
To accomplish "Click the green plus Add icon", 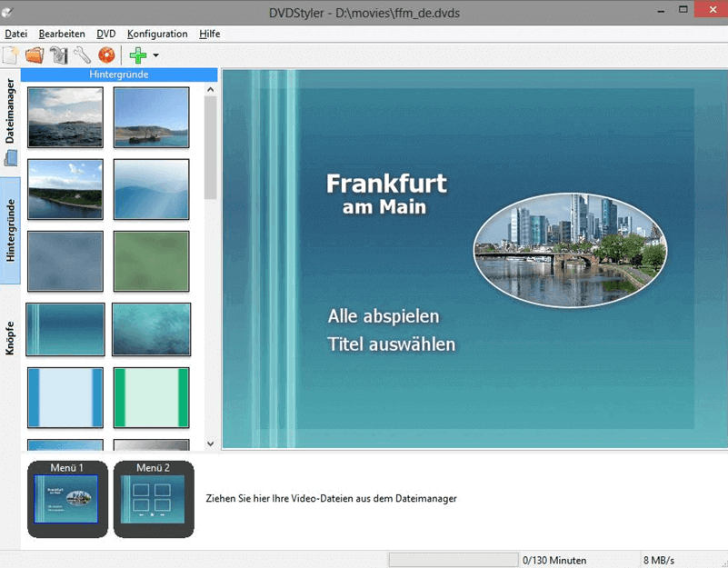I will pyautogui.click(x=138, y=55).
